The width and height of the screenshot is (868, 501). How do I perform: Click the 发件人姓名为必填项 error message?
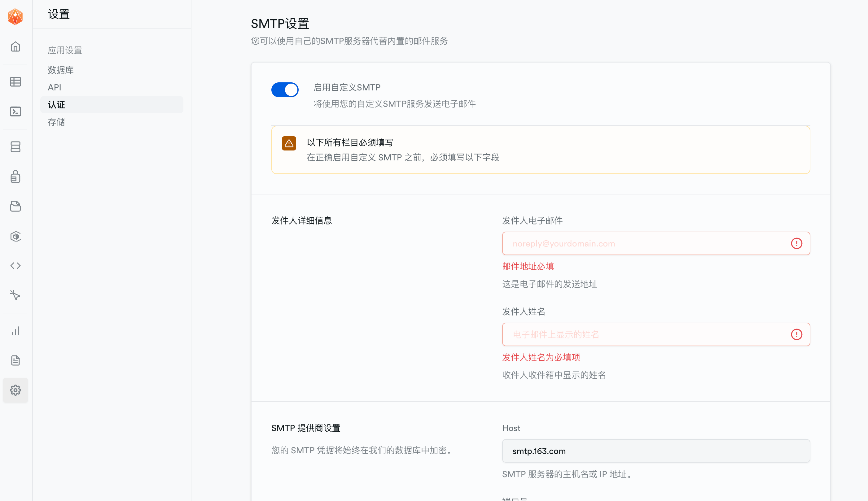tap(541, 357)
